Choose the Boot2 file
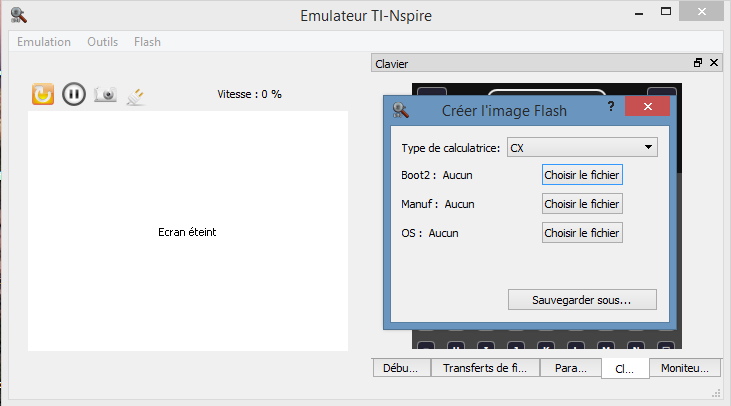The image size is (731, 406). pyautogui.click(x=582, y=175)
